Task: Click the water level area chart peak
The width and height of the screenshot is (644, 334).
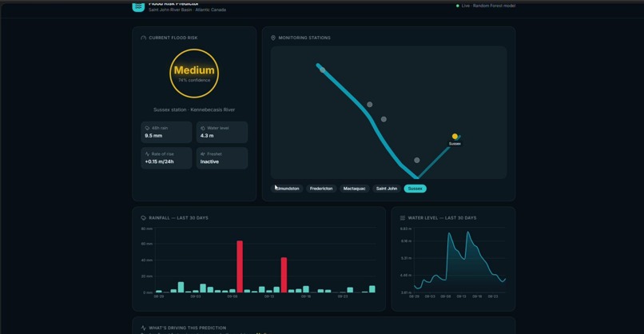Action: [x=467, y=233]
